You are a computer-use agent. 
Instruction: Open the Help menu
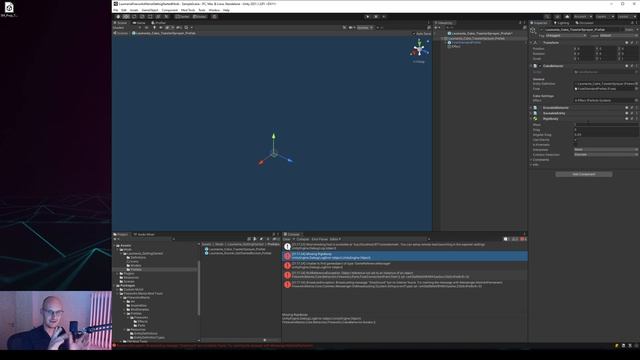click(226, 10)
